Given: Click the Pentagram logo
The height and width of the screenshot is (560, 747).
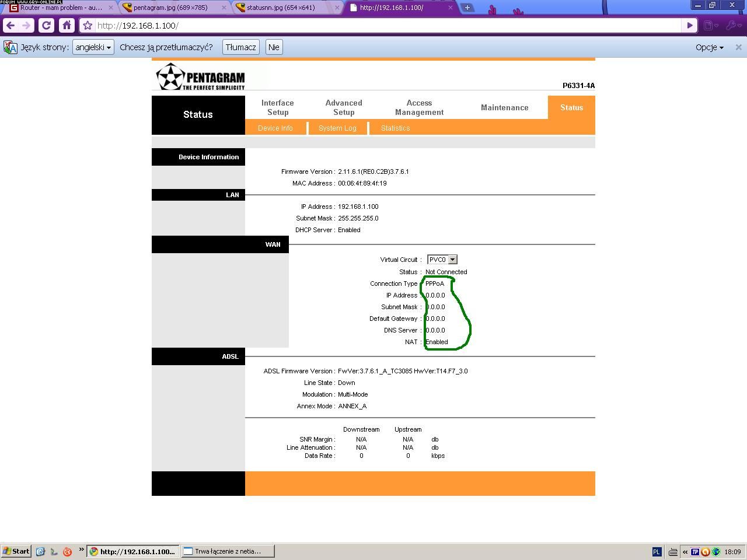Looking at the screenshot, I should click(200, 77).
